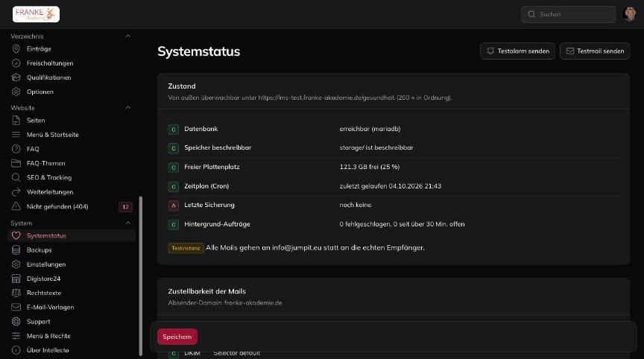Click the FAQ question mark icon
Viewport: 644px width, 359px height.
click(16, 149)
